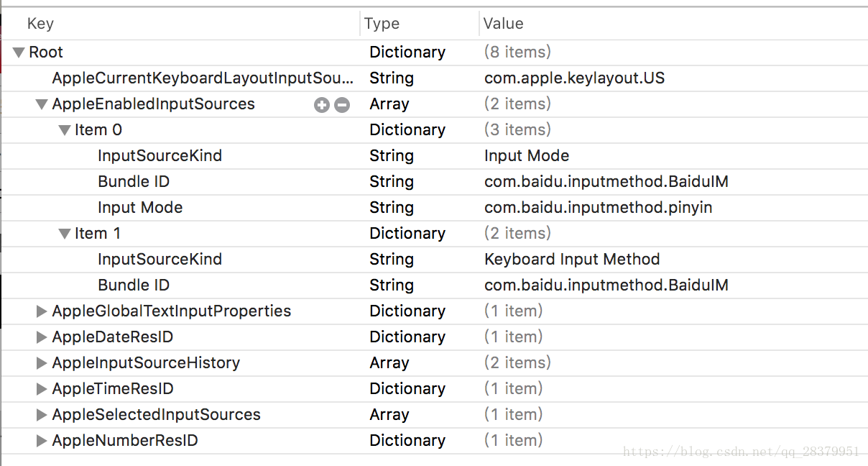The image size is (868, 466).
Task: Expand AppleInputSourceHistory array
Action: 42,363
